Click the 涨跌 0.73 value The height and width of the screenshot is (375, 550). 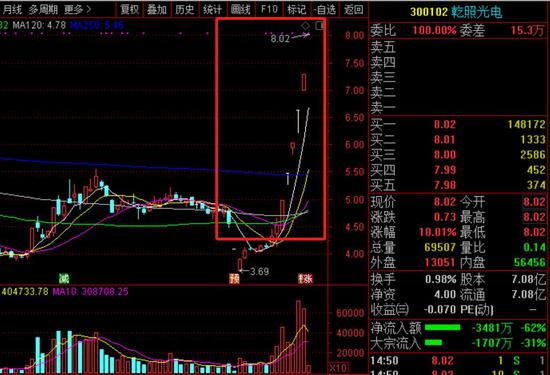[x=445, y=217]
